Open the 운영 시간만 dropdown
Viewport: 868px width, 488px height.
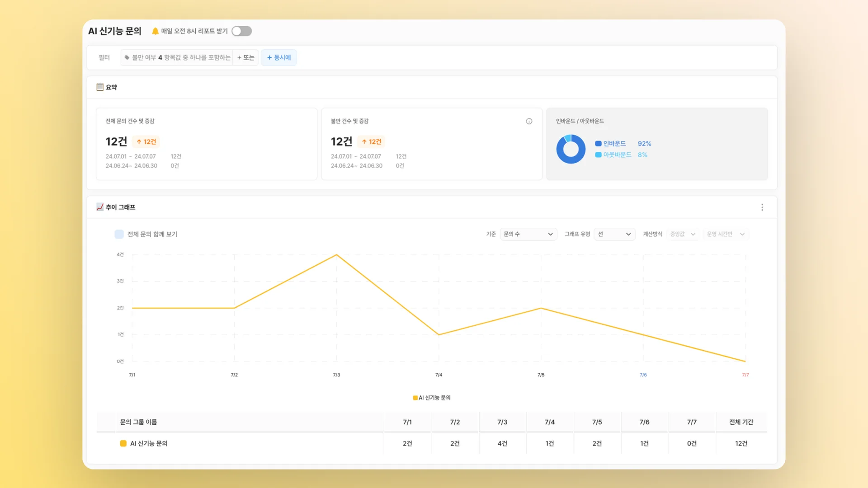[x=725, y=234]
